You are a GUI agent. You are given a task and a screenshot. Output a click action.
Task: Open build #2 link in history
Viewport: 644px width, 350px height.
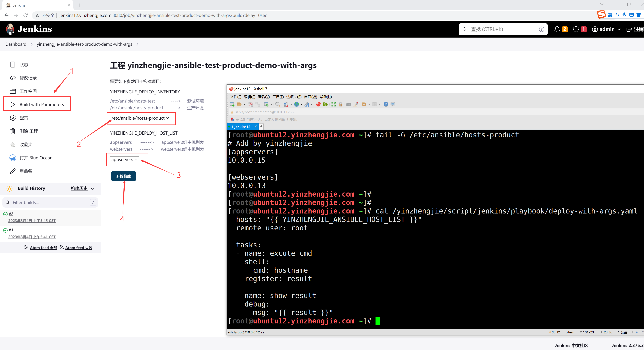pyautogui.click(x=11, y=214)
